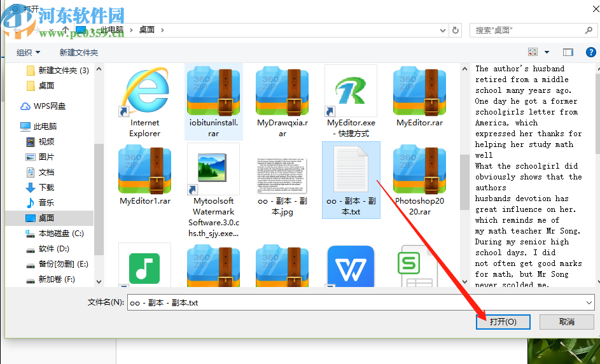Select highlighted 桌面 under 此电脑

50,218
